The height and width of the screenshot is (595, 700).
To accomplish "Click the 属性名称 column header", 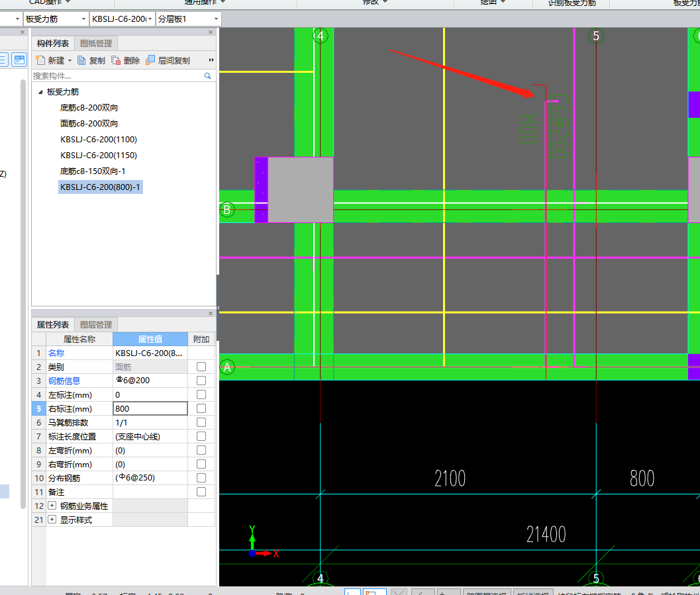I will [79, 339].
